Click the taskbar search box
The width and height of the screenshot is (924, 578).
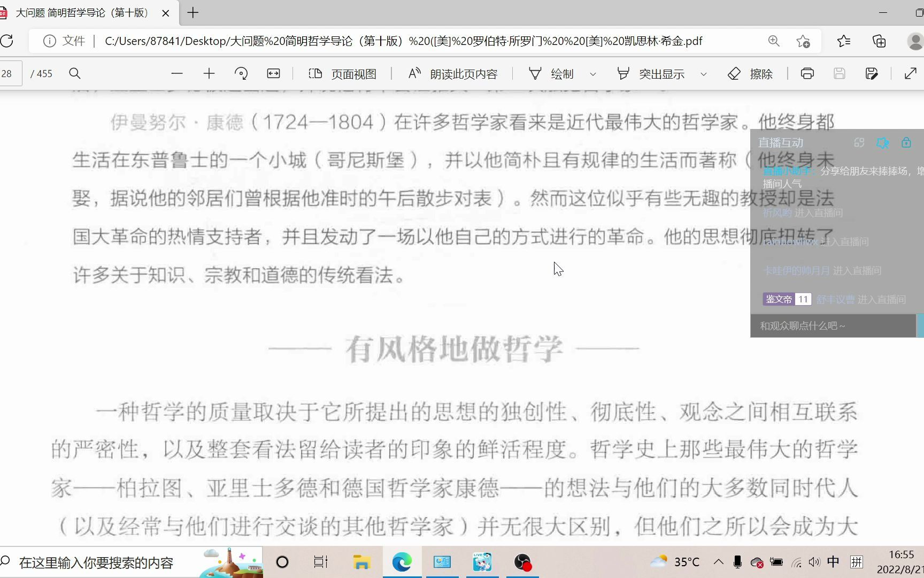click(x=131, y=562)
